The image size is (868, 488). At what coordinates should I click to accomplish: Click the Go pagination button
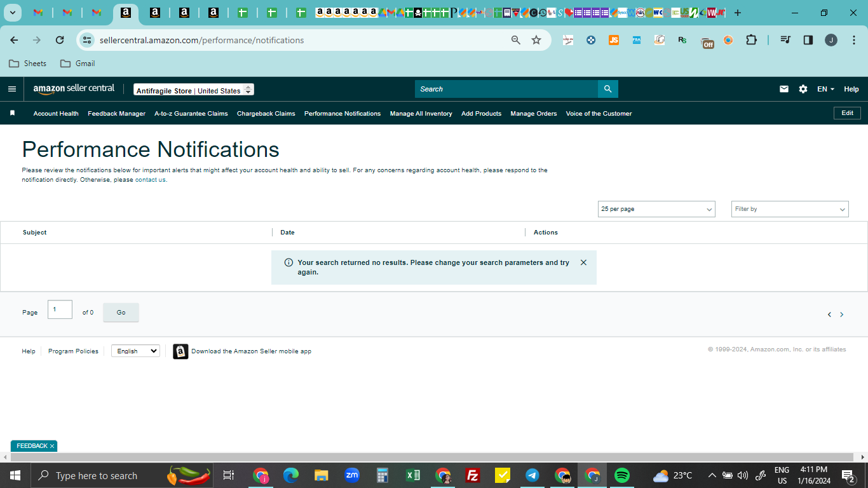click(121, 313)
